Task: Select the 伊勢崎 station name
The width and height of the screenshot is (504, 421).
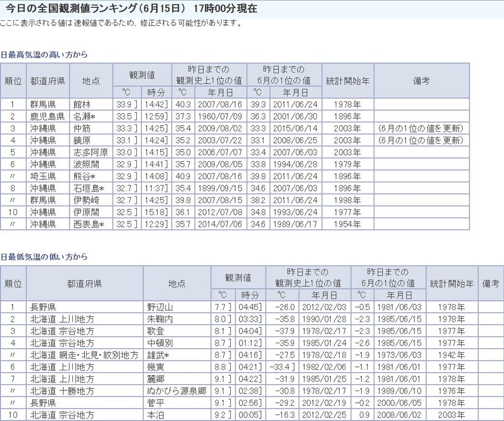Action: pos(86,200)
